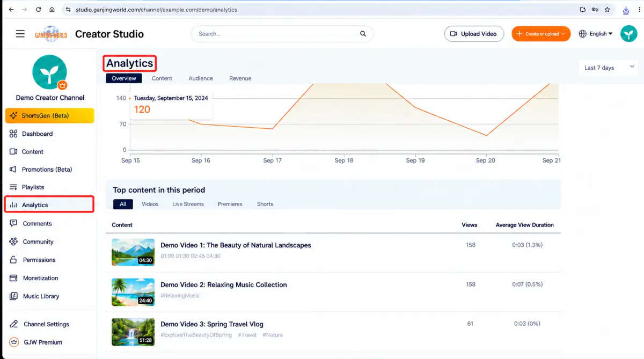644x359 pixels.
Task: Open ShortsGen (Beta) in sidebar
Action: coord(50,115)
